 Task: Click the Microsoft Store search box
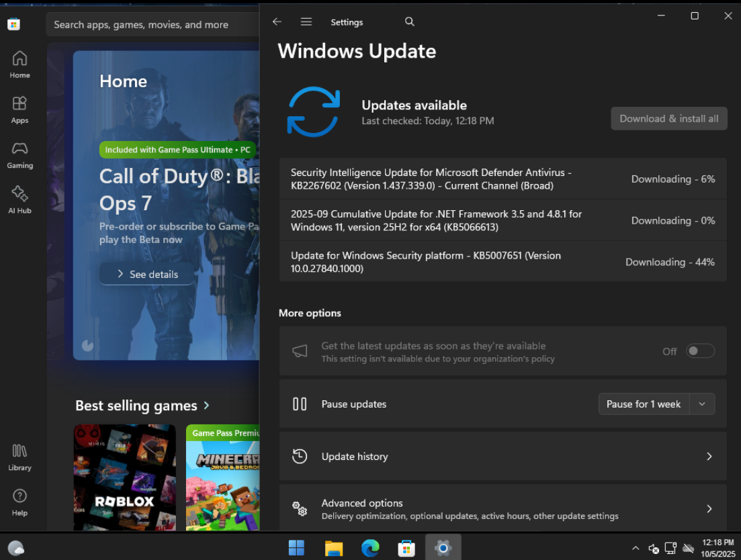[152, 25]
